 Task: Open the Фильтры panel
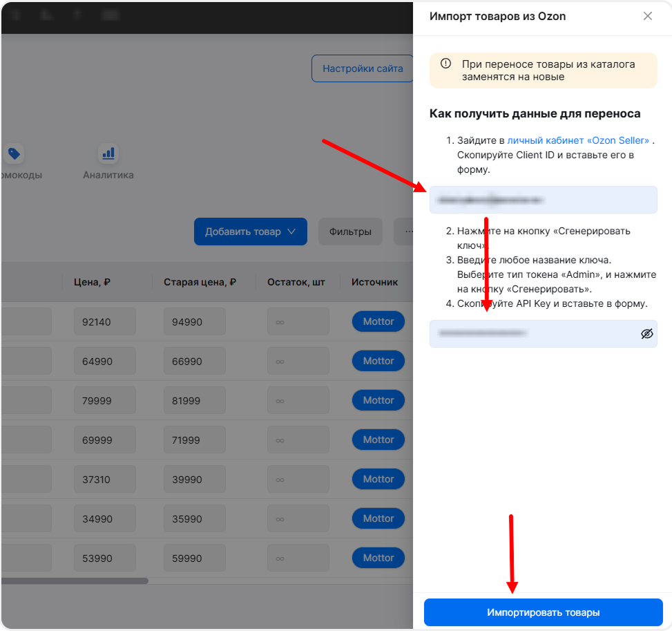tap(350, 232)
